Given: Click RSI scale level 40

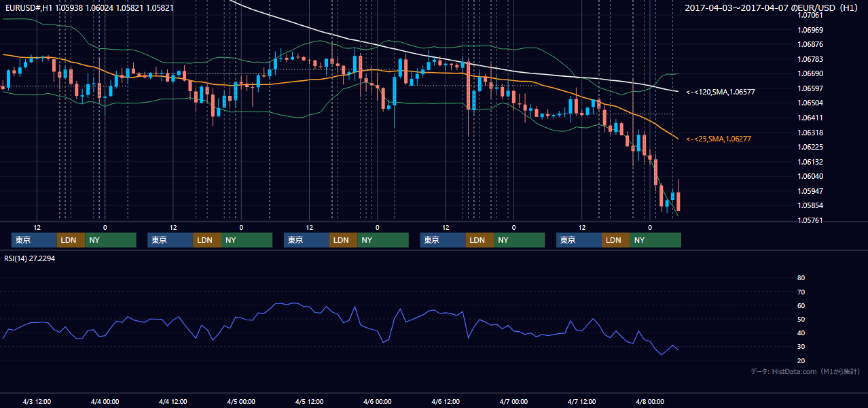Looking at the screenshot, I should pyautogui.click(x=801, y=333).
